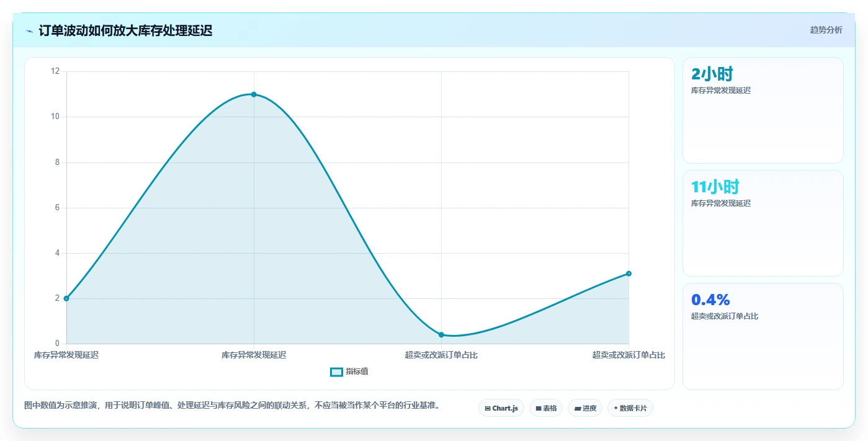868x441 pixels.
Task: Click the 库存异常发现延迟 caption under 2小时
Action: (721, 91)
